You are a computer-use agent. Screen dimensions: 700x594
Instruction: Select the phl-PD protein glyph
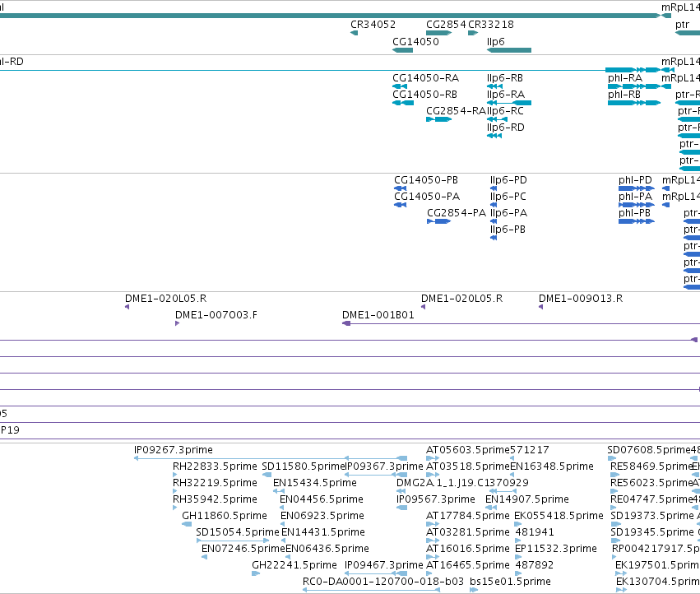click(636, 188)
